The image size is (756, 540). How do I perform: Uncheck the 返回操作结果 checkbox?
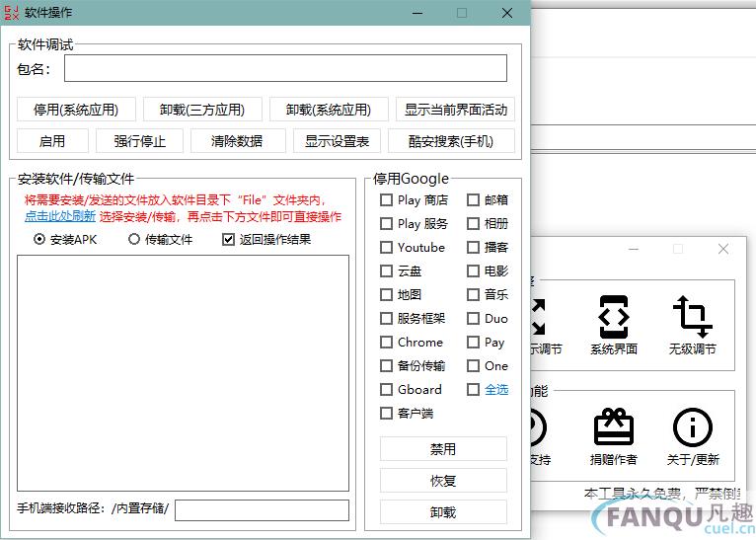coord(228,239)
